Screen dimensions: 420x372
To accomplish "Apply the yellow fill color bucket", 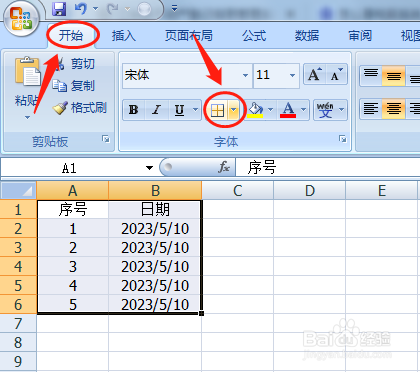I will pos(256,110).
